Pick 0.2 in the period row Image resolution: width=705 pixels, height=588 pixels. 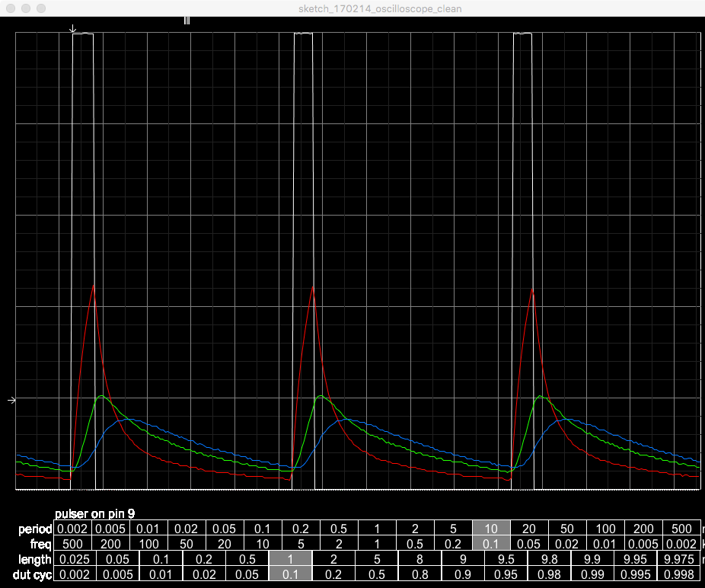click(x=301, y=528)
